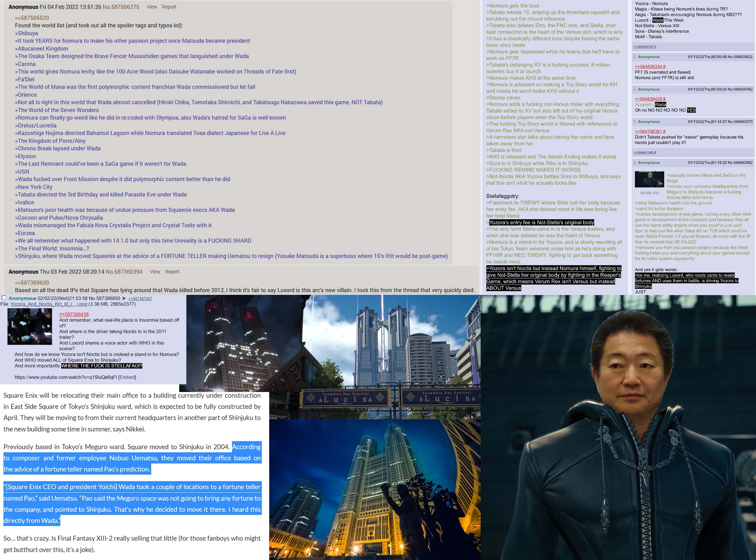The image size is (756, 560).
Task: Open post menu dots for No.584839632
Action: (x=635, y=57)
